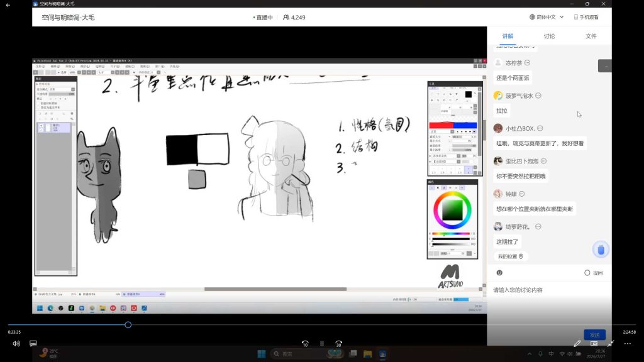
Task: Open more options next to 歪比巴卜泡泡
Action: coord(544,161)
